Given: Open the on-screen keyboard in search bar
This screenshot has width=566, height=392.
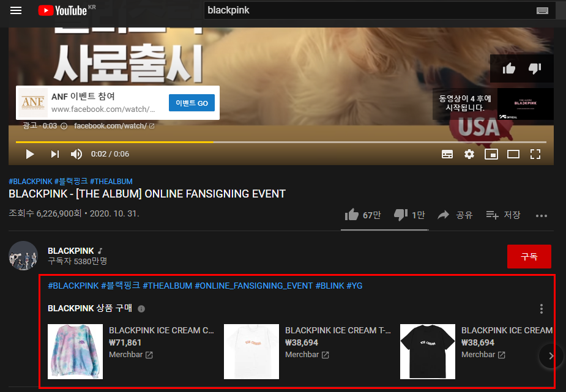Looking at the screenshot, I should point(543,10).
